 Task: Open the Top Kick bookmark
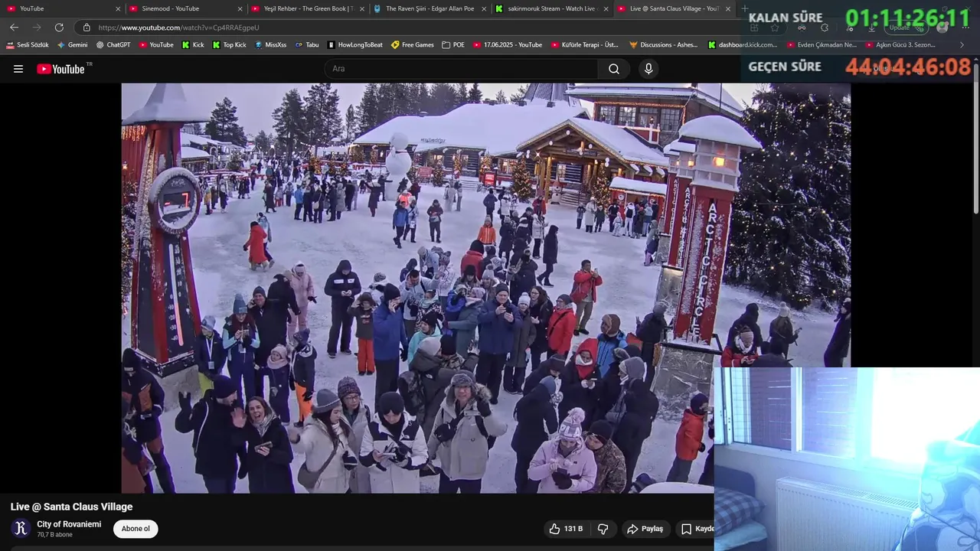[x=229, y=45]
